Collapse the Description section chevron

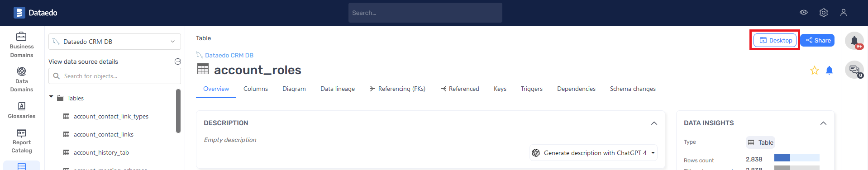654,123
